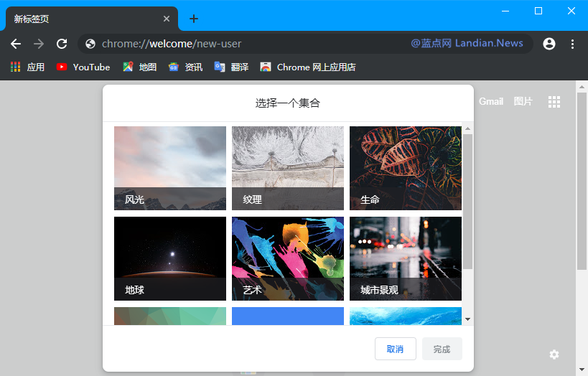The image size is (588, 376).
Task: Click the customize gear icon
Action: click(554, 354)
